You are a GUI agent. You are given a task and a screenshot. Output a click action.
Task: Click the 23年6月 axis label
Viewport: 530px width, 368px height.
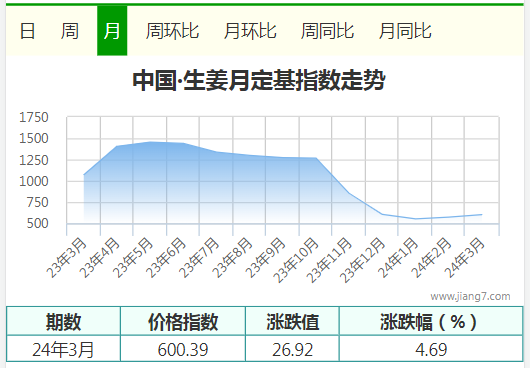(x=166, y=258)
